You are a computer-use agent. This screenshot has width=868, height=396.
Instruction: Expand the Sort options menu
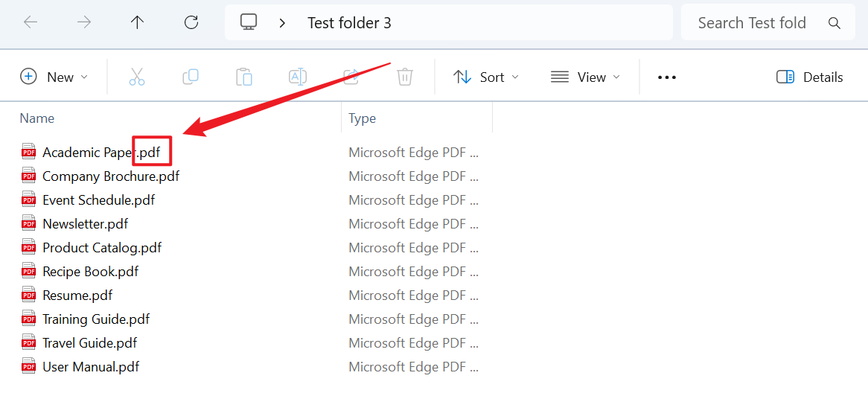tap(486, 77)
